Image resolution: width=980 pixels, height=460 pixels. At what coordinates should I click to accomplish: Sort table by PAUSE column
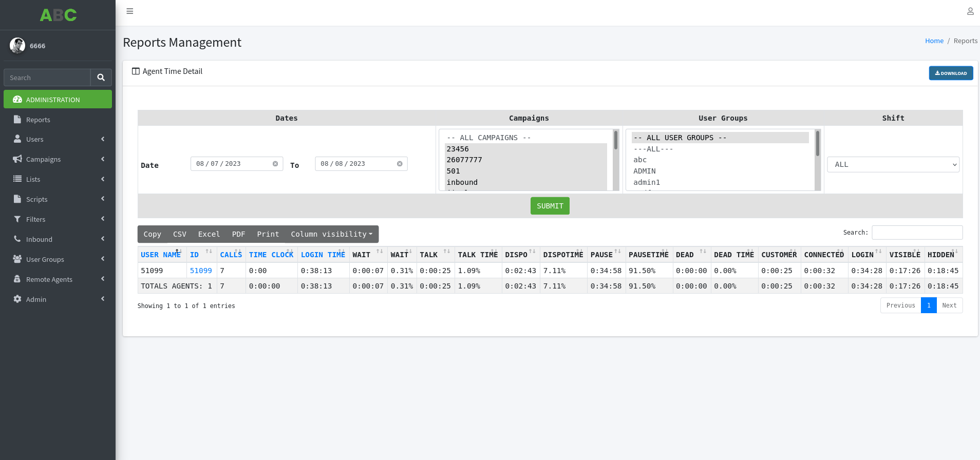click(x=617, y=252)
